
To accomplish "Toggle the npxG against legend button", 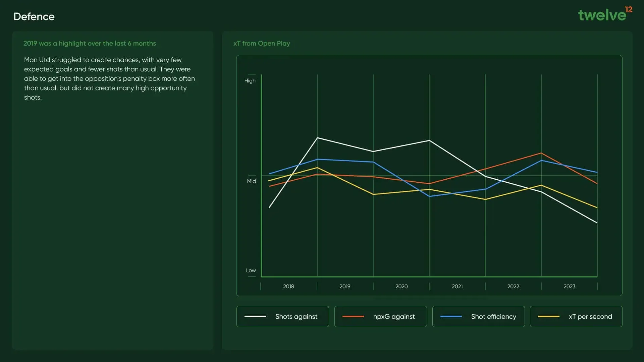I will (380, 316).
